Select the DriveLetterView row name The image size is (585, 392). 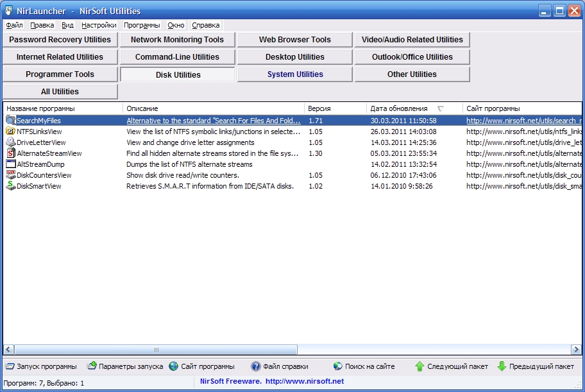[x=41, y=142]
